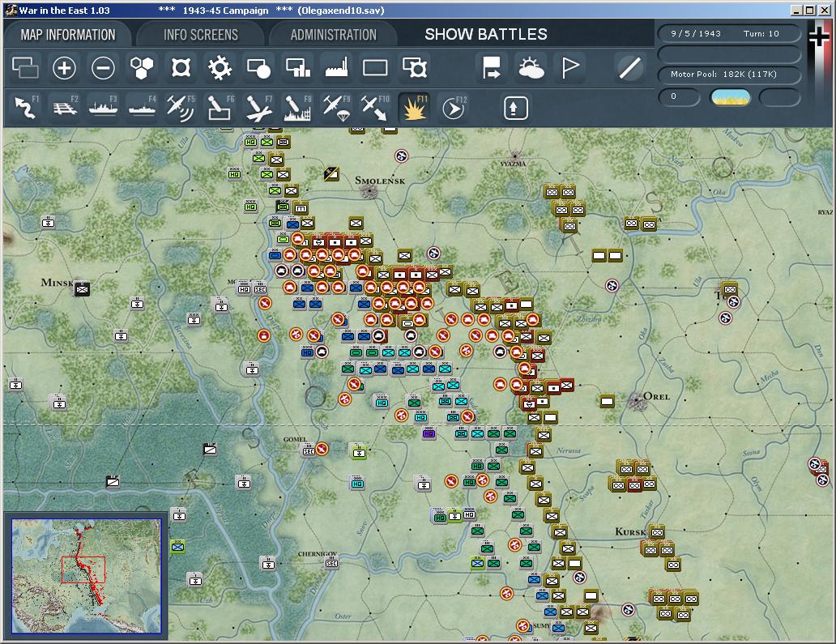Click the Minsk city garrison unit
836x644 pixels.
click(82, 288)
